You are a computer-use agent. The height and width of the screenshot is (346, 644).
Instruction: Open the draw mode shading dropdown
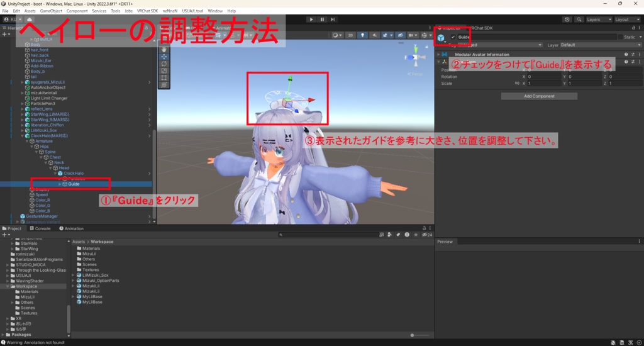click(337, 35)
